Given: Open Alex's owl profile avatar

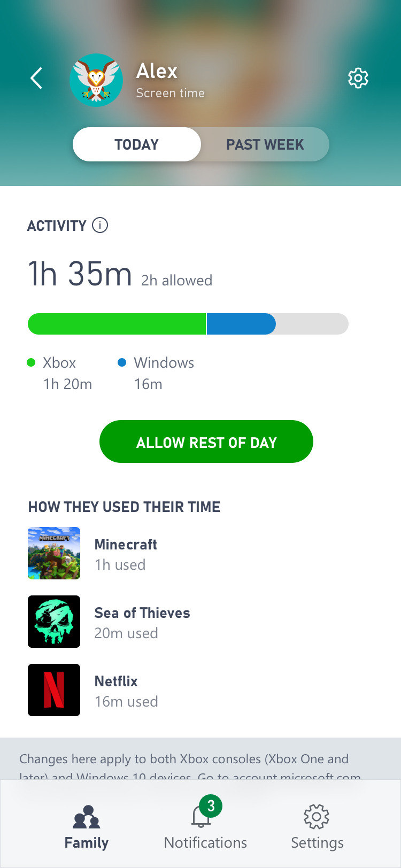Looking at the screenshot, I should [96, 80].
